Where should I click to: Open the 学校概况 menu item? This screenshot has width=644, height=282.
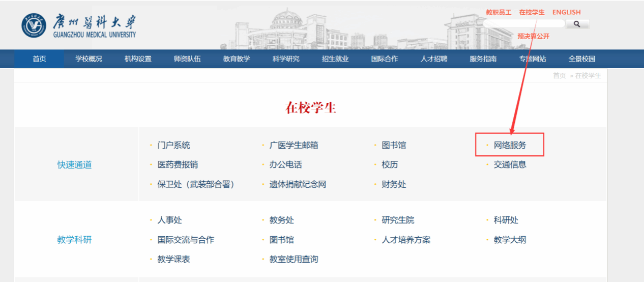point(89,59)
